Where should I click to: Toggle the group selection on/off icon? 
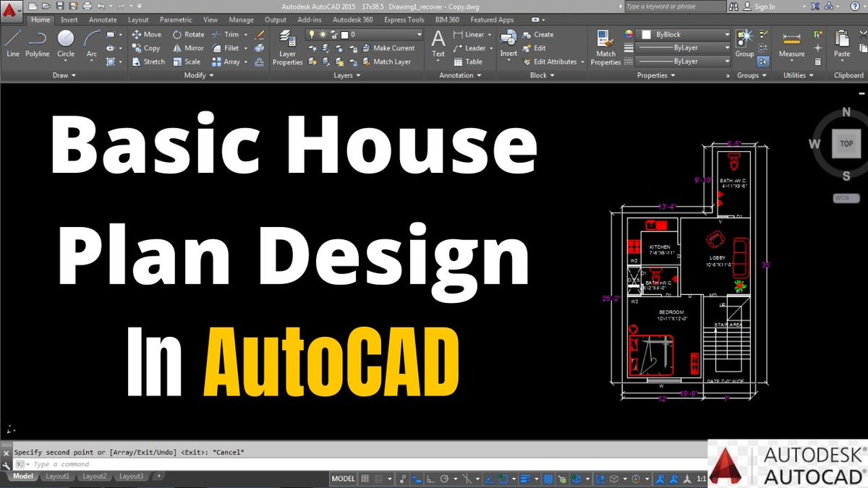[x=765, y=61]
